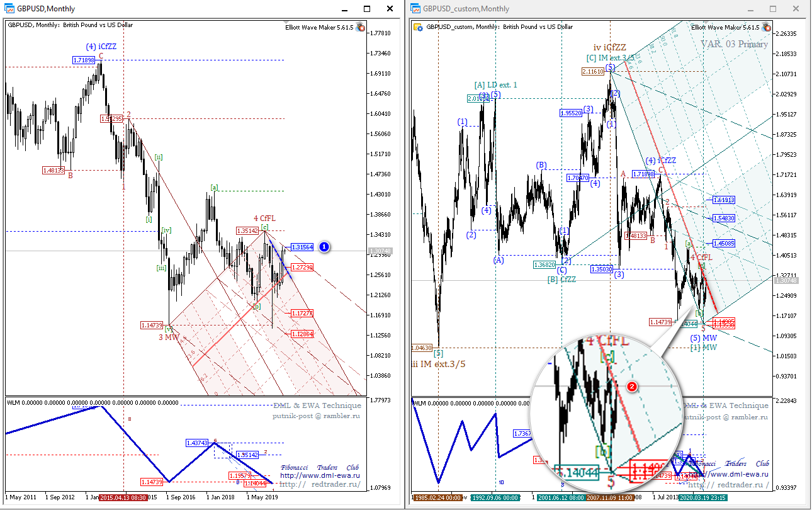This screenshot has width=812, height=510.
Task: Click the GBPUSD_custom,Monthly window chart icon
Action: [x=415, y=9]
